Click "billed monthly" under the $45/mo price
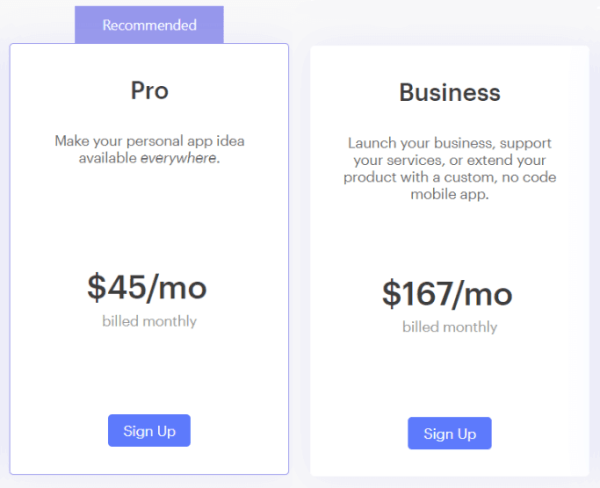 point(149,322)
